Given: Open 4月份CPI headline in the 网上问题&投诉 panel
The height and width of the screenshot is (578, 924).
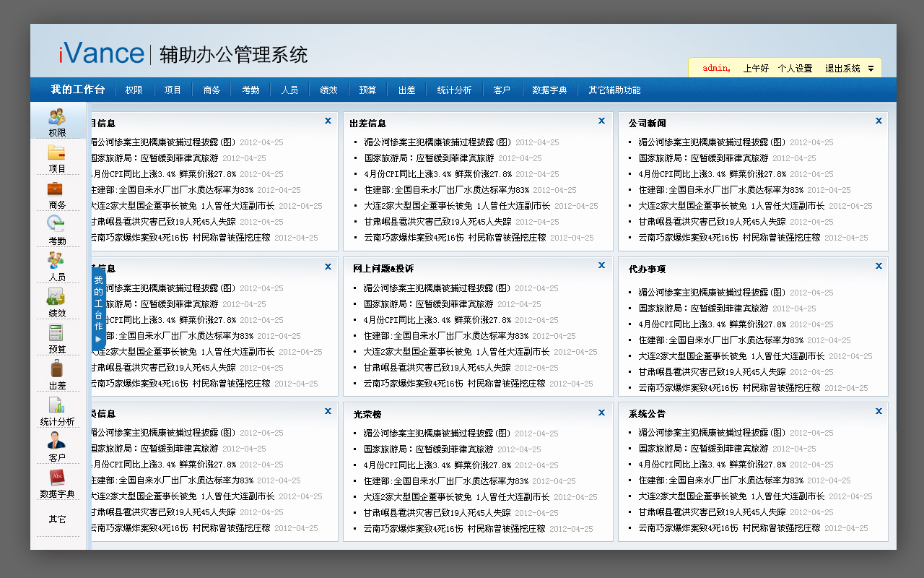Looking at the screenshot, I should 437,320.
